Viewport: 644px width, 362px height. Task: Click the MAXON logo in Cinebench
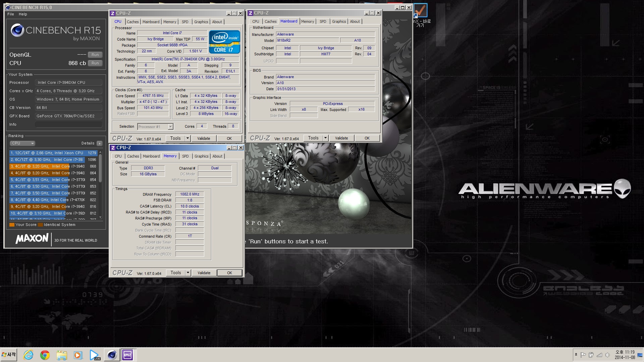pos(32,239)
